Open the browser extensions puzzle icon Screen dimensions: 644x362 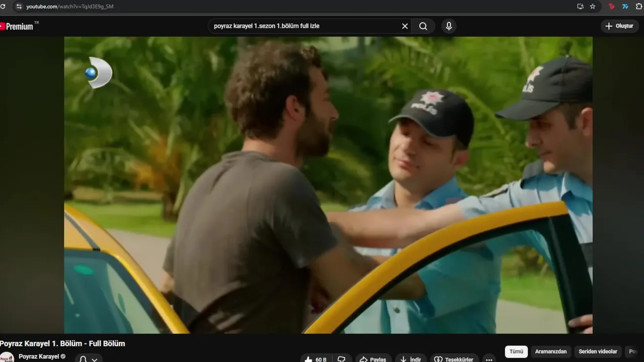click(639, 7)
